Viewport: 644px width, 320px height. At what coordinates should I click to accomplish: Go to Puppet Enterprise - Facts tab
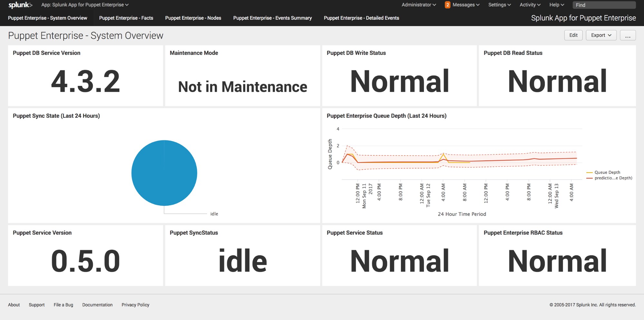pos(126,18)
